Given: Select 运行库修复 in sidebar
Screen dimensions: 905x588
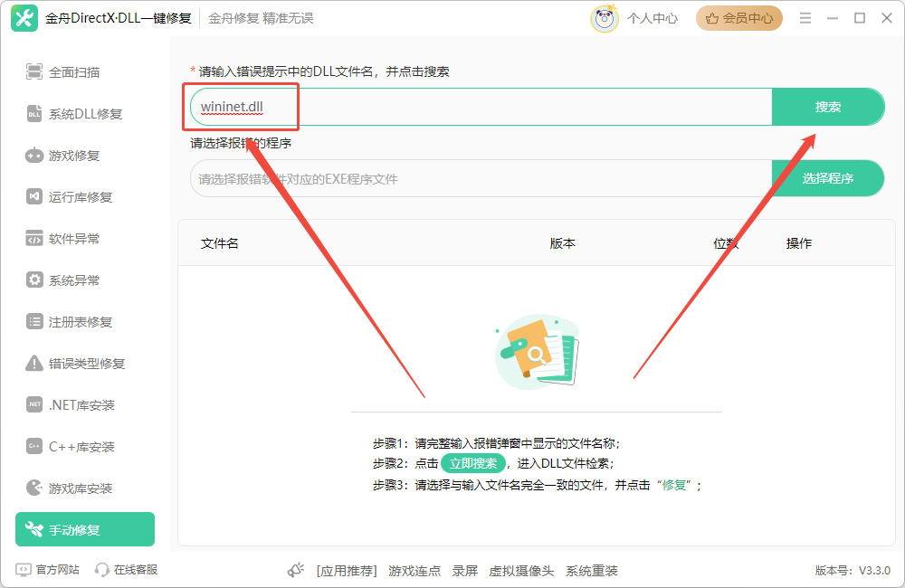Looking at the screenshot, I should pos(85,197).
